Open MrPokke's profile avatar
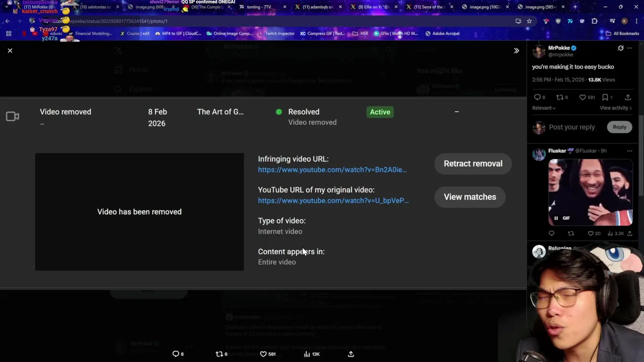Viewport: 644px width, 362px height. (x=539, y=51)
